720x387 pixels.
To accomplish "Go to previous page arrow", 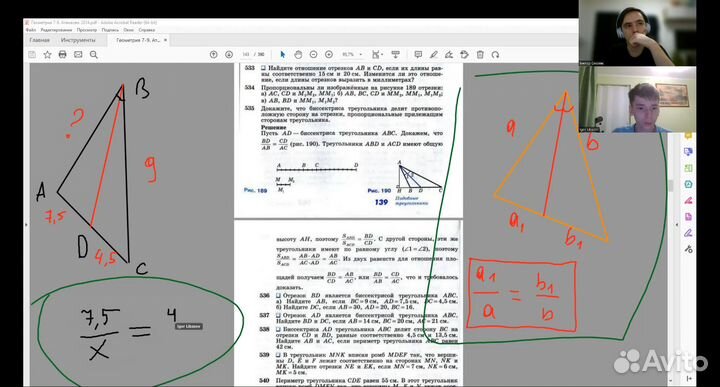I will 214,55.
